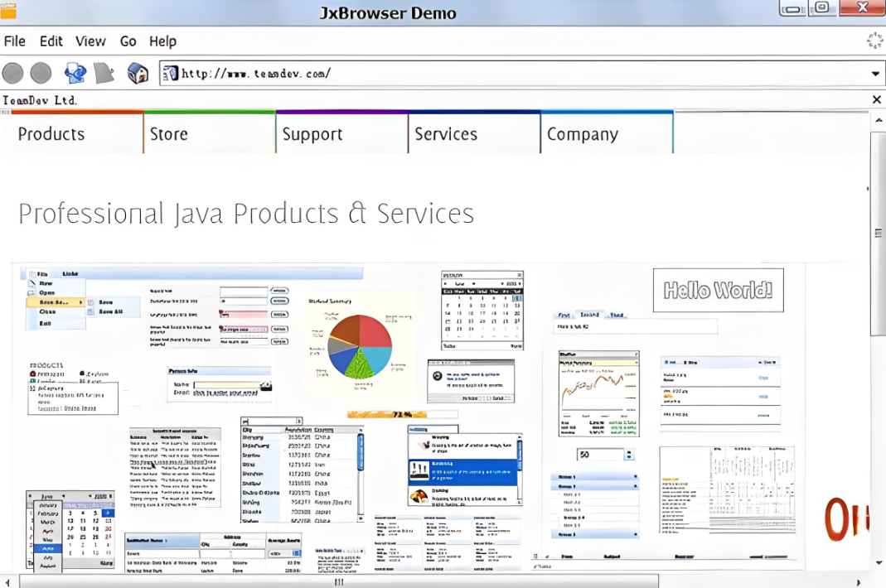Viewport: 886px width, 588px height.
Task: Select the Products navigation tab
Action: 51,134
